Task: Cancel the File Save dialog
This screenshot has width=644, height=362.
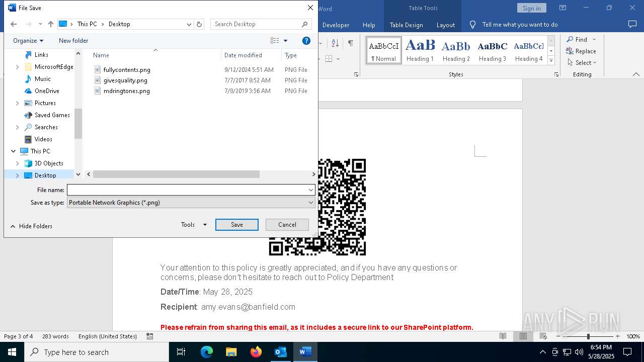Action: pyautogui.click(x=287, y=225)
